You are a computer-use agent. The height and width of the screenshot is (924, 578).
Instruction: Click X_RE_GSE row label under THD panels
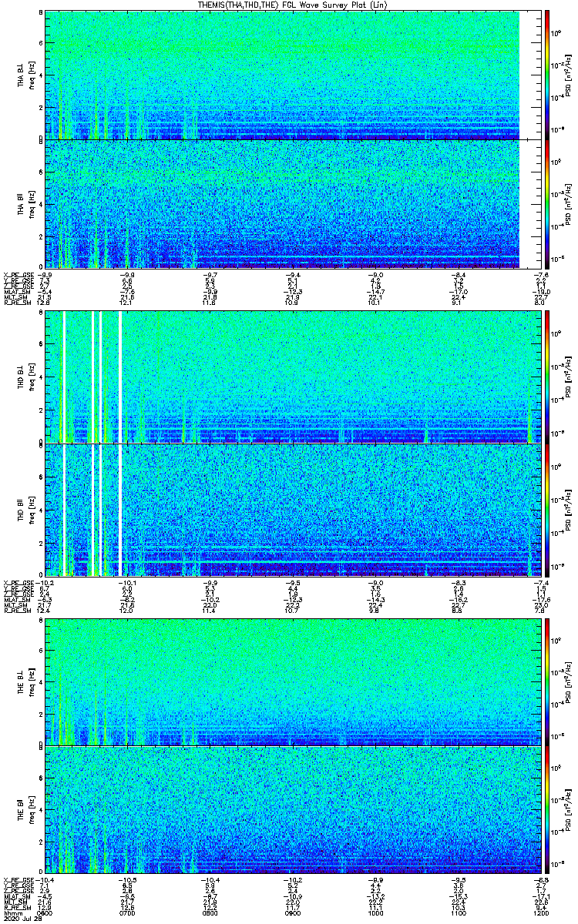click(17, 581)
